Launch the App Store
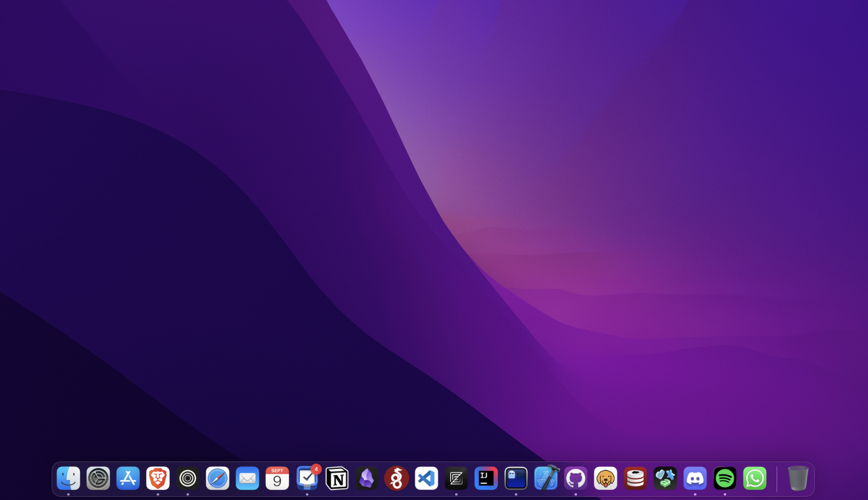This screenshot has height=500, width=868. [x=128, y=478]
